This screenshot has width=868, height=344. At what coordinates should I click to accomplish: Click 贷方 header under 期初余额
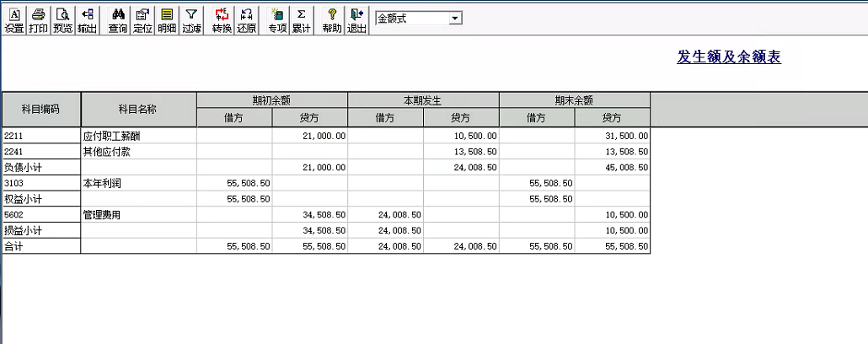[310, 118]
